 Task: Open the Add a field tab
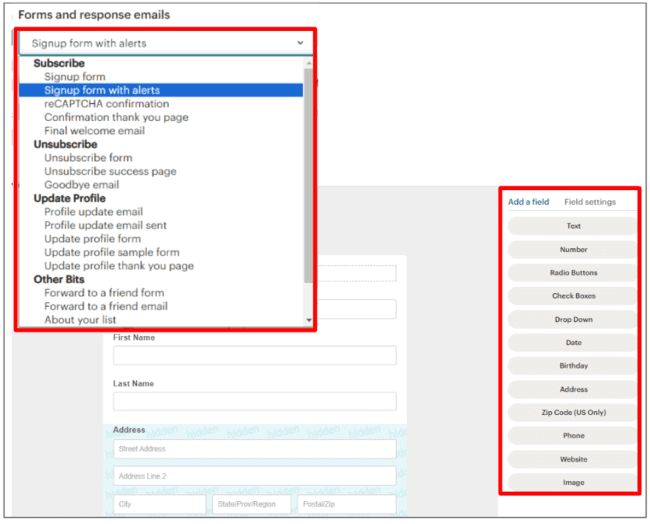528,202
